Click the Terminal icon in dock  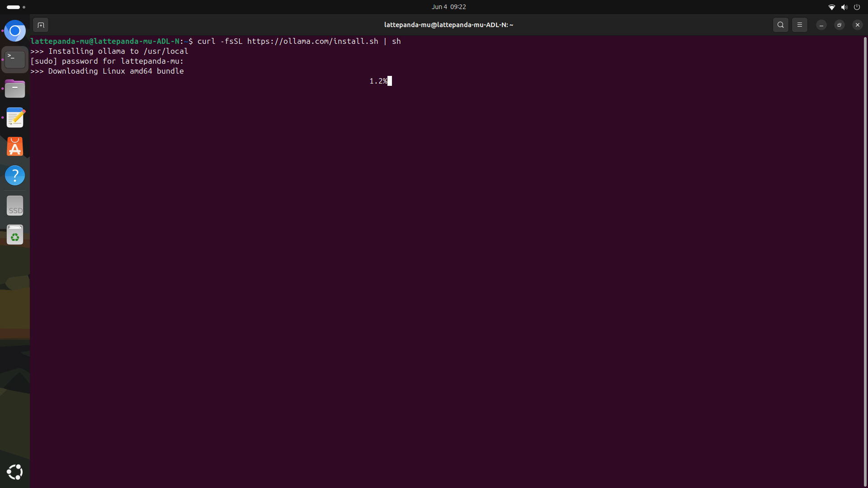pyautogui.click(x=15, y=60)
